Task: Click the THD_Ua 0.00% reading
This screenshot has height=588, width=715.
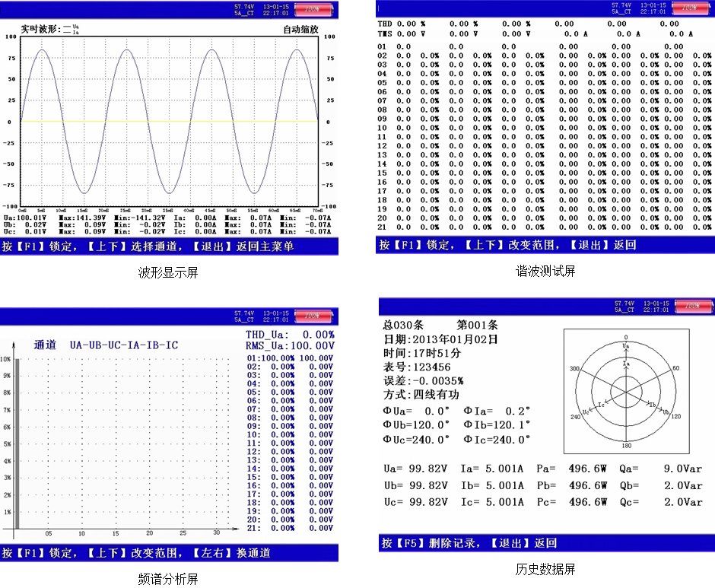Action: [x=289, y=335]
